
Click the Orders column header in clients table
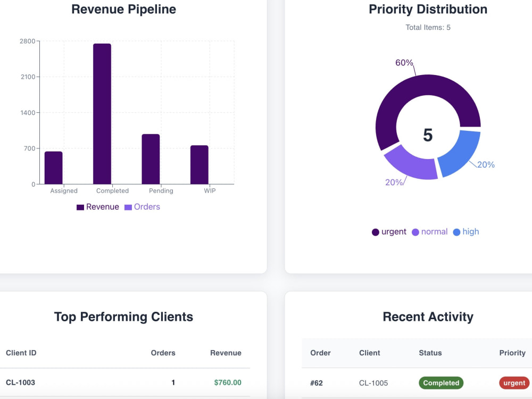pos(163,353)
